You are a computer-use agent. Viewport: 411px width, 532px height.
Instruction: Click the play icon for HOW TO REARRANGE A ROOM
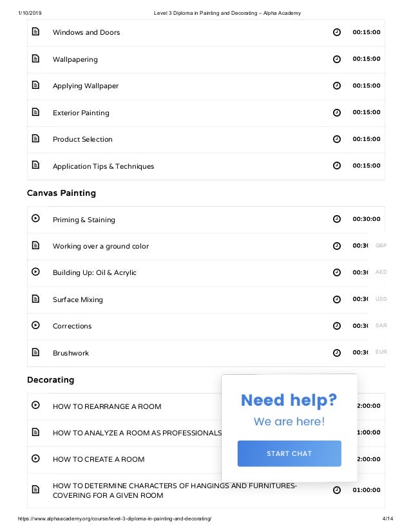coord(35,404)
